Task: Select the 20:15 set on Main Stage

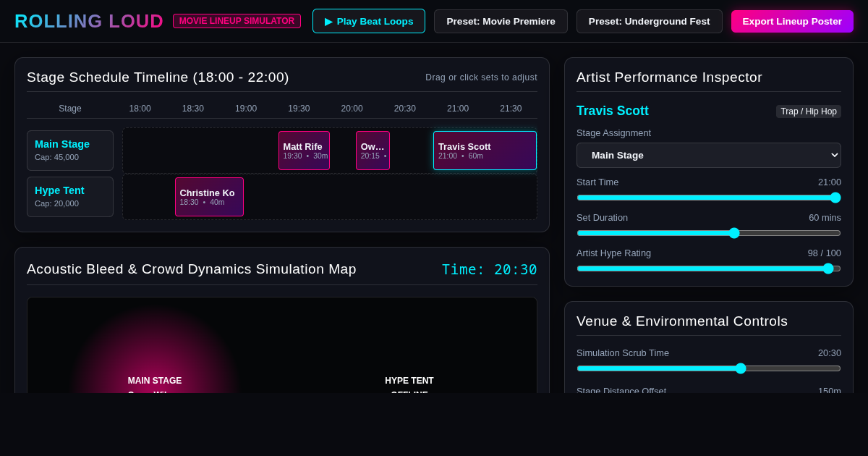Action: 373,151
